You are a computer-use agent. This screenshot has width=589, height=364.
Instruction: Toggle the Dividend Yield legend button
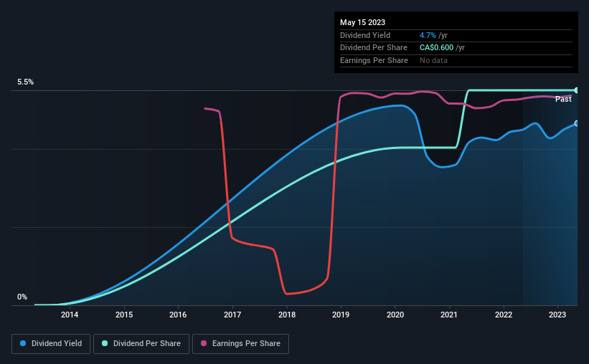(x=51, y=344)
